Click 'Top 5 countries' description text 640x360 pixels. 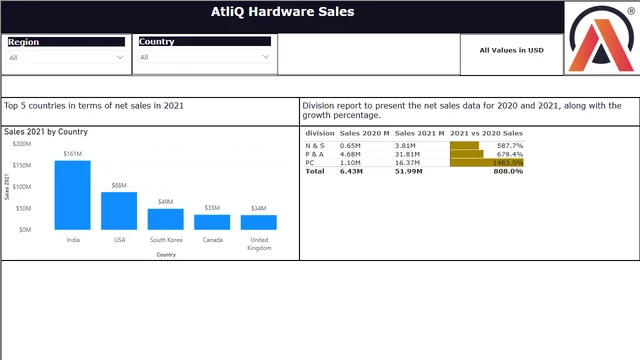94,106
